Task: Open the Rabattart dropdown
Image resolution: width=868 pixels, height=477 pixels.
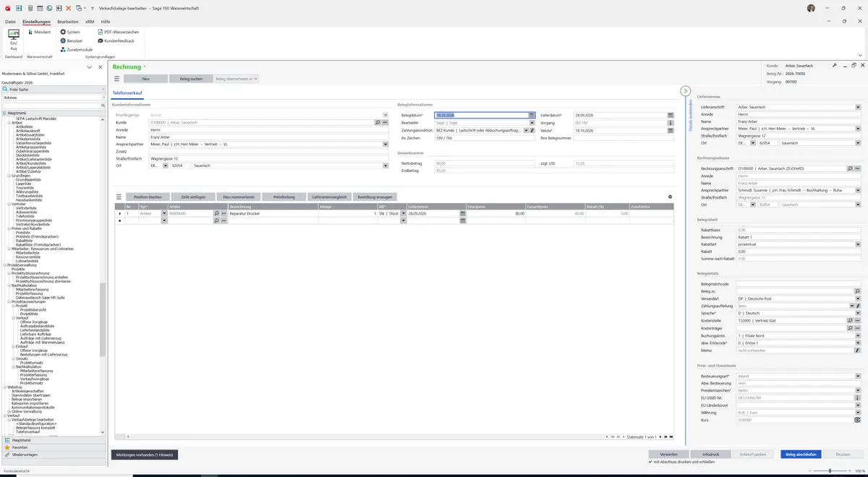Action: (858, 244)
